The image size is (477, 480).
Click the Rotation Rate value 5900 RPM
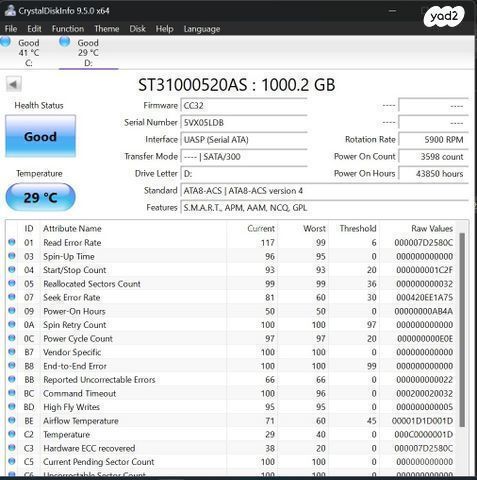433,140
